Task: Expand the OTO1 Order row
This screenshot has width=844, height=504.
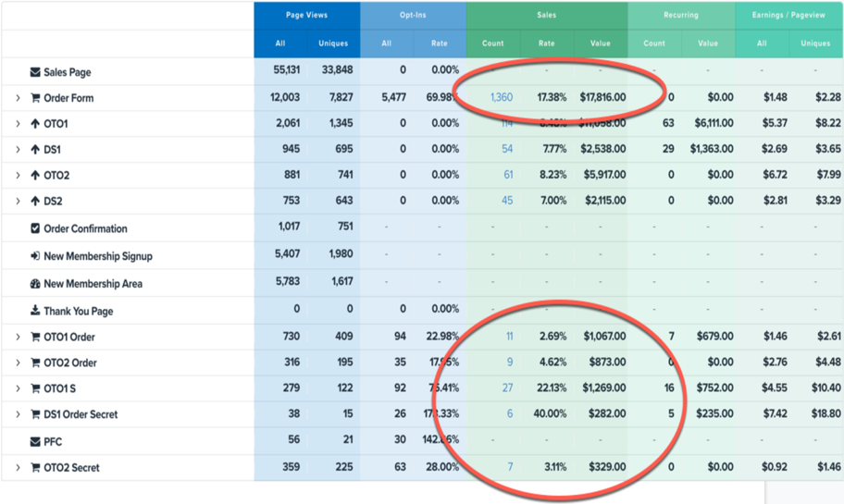Action: click(18, 338)
